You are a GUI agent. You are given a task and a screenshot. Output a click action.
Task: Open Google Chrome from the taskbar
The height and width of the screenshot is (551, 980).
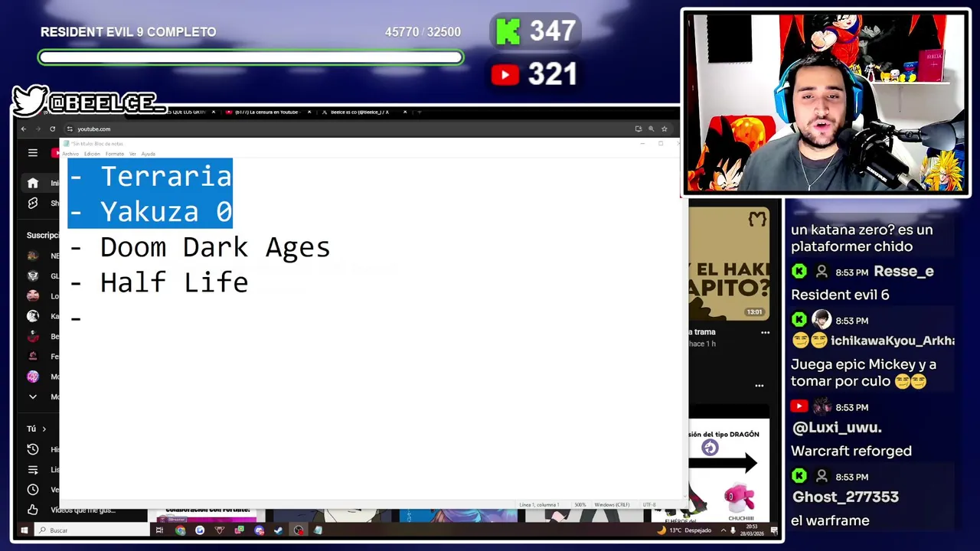pyautogui.click(x=180, y=530)
